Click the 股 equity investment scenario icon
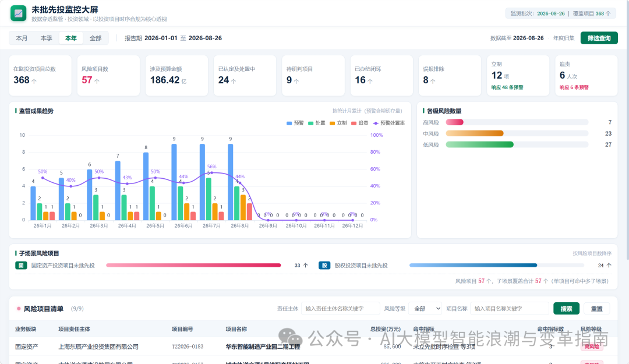Screen dimensions: 629x364 (324, 265)
